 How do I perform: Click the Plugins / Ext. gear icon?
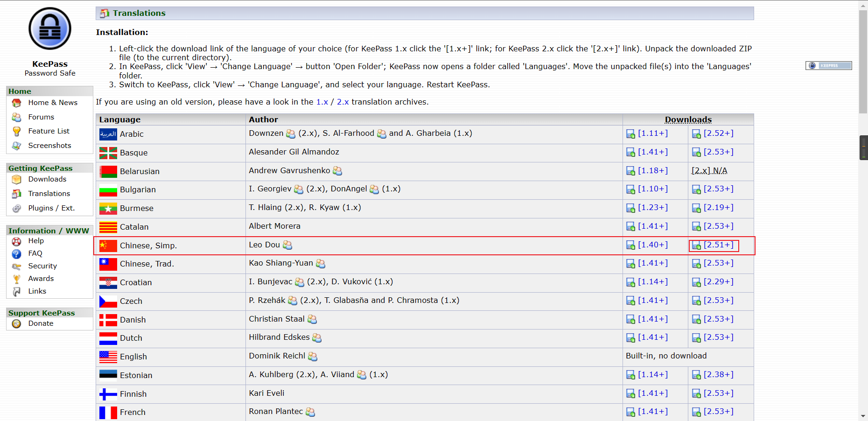(x=16, y=209)
